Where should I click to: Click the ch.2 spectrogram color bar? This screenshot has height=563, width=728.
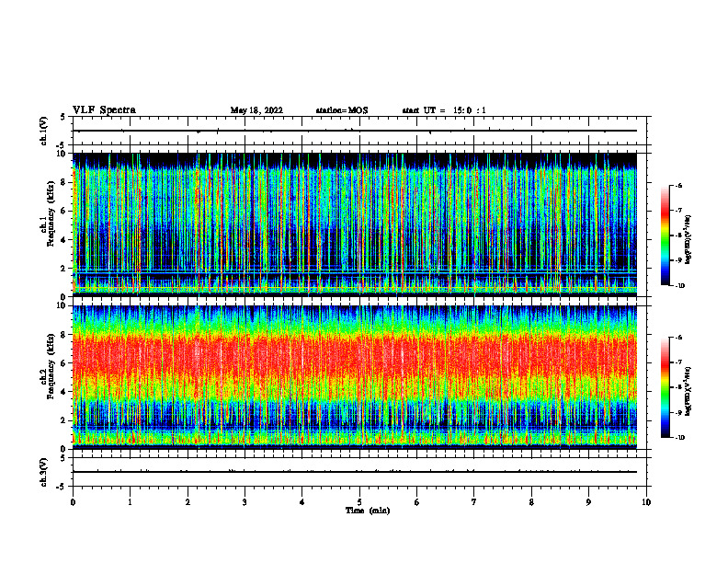point(665,387)
